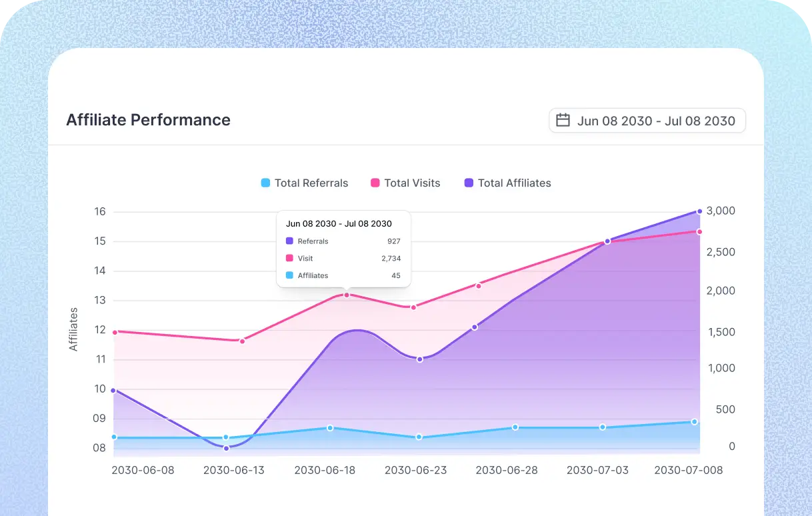Click the Visit row in the tooltip
The height and width of the screenshot is (516, 812).
(x=343, y=258)
